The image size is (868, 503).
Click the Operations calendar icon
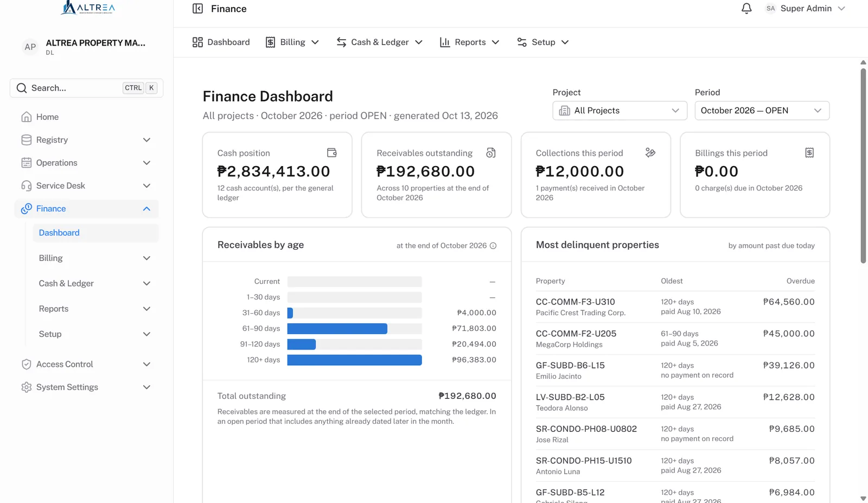coord(26,163)
